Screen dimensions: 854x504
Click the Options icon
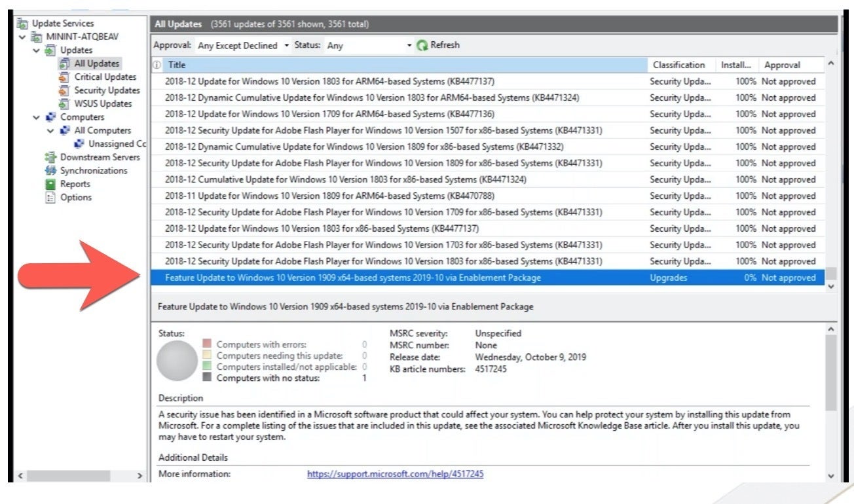(50, 198)
